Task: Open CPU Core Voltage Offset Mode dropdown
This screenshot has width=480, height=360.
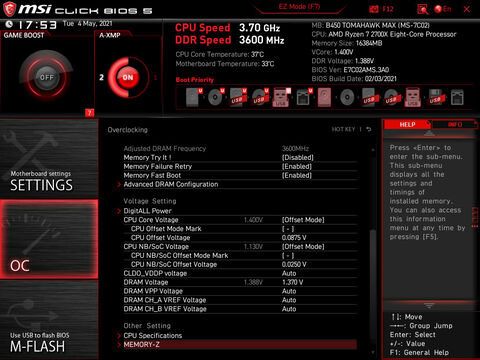Action: click(303, 220)
